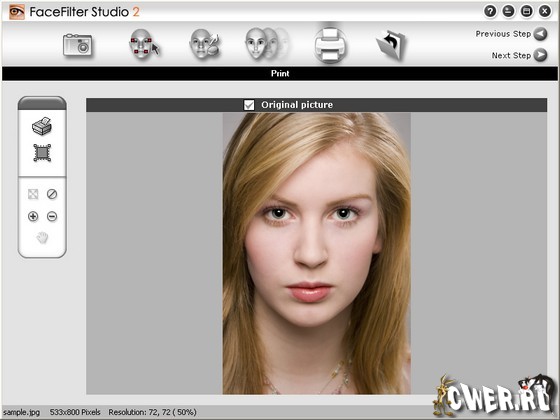Select the crop area tool in side panel

point(42,153)
